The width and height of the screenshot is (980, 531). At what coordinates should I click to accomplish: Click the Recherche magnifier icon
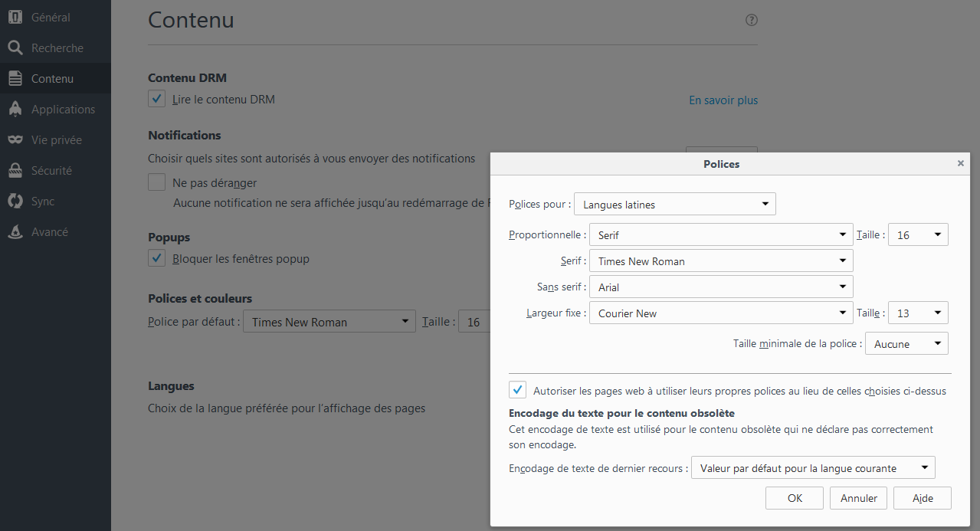tap(15, 48)
